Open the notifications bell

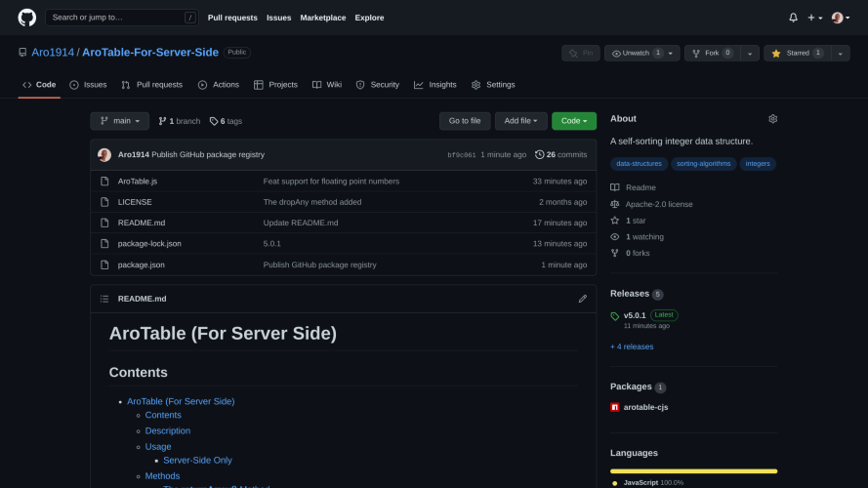pos(793,18)
